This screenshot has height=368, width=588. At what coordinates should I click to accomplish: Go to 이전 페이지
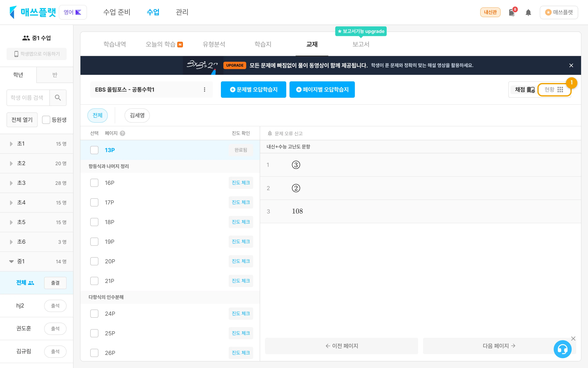click(341, 346)
